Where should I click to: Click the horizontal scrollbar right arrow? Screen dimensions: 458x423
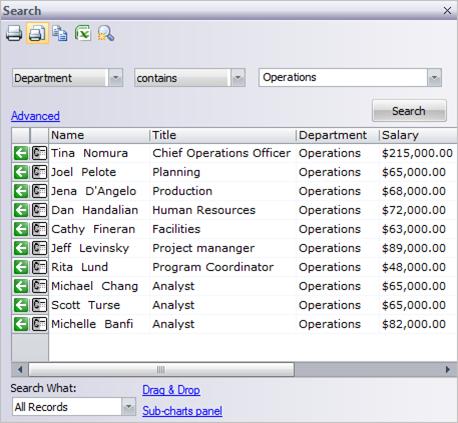(448, 369)
